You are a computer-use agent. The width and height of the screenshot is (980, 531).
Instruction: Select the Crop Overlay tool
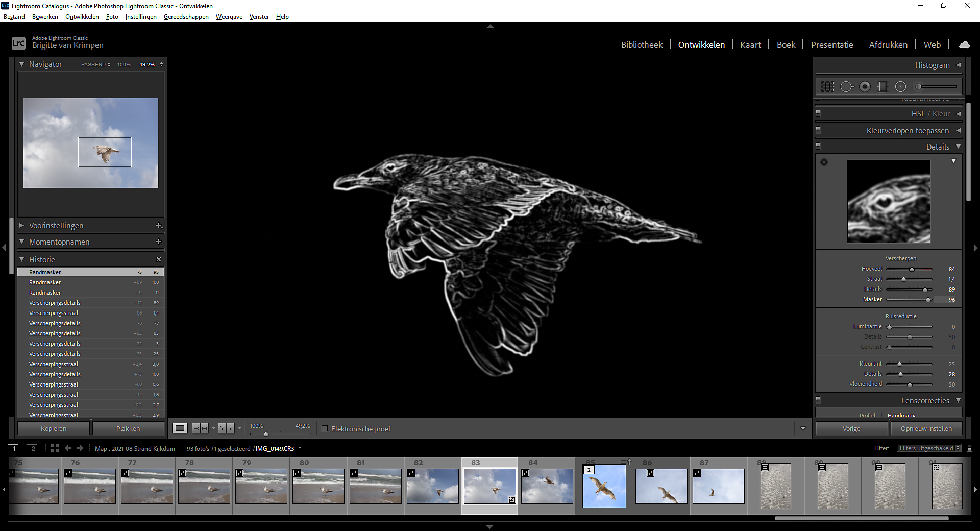coord(827,87)
